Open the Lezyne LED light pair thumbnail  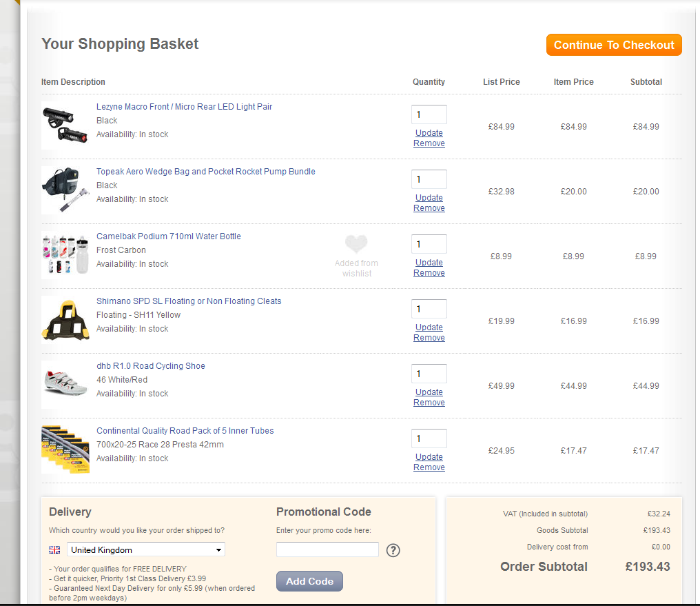click(x=64, y=125)
